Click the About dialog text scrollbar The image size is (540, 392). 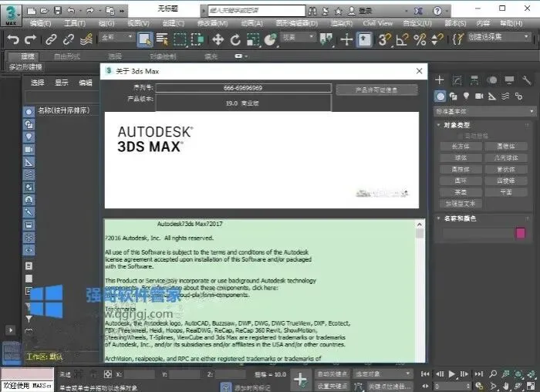[420, 291]
